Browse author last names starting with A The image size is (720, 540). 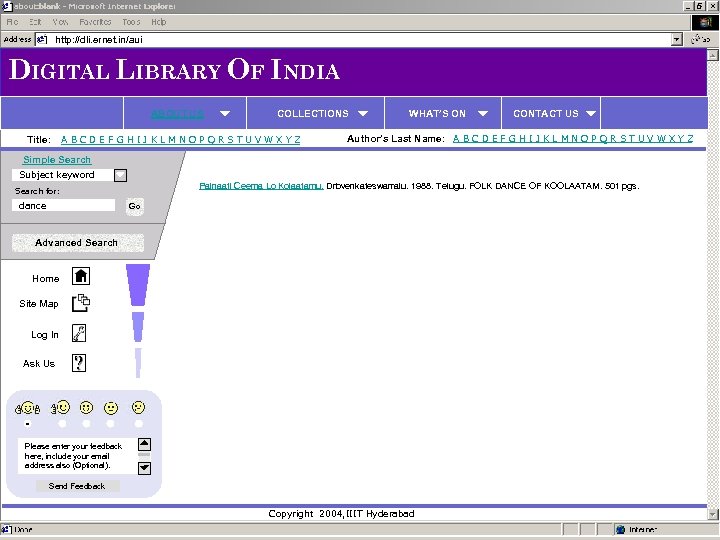(x=456, y=139)
